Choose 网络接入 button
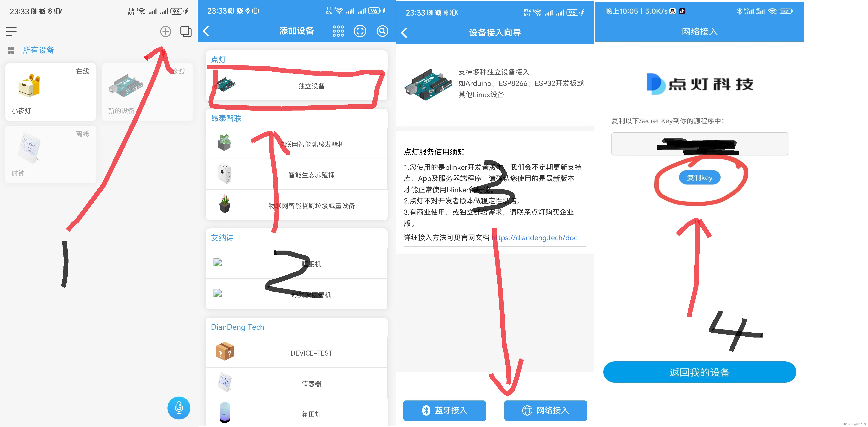Image resolution: width=868 pixels, height=427 pixels. coord(545,410)
